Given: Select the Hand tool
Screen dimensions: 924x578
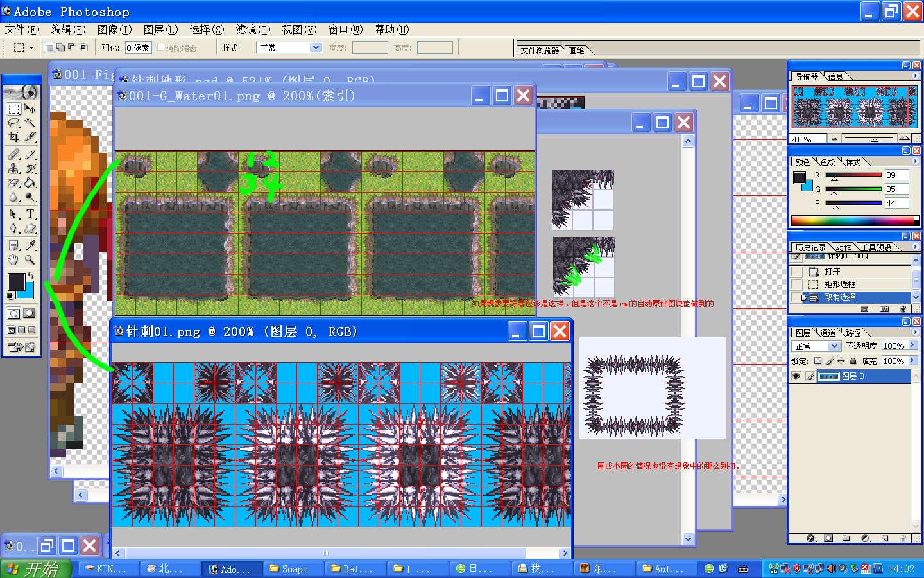Looking at the screenshot, I should click(x=13, y=259).
